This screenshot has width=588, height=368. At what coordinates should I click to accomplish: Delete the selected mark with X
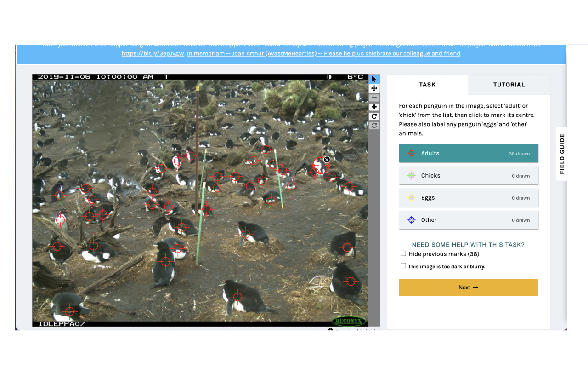point(327,160)
